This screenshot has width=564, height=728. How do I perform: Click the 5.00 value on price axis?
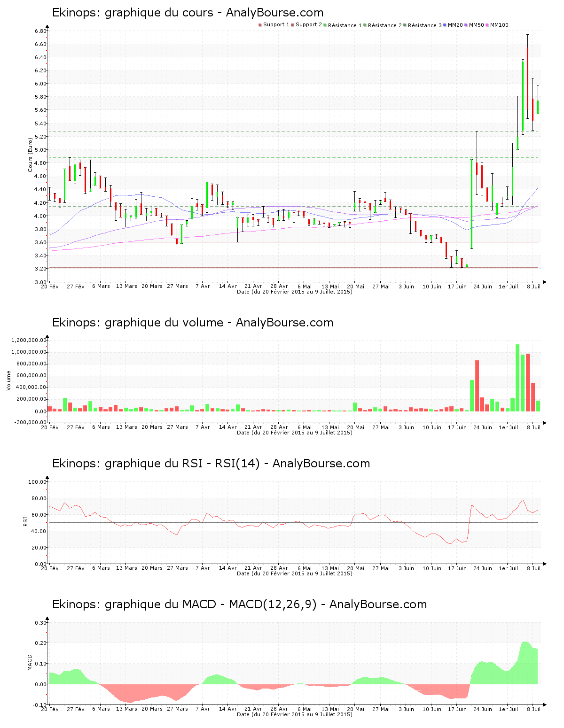40,150
